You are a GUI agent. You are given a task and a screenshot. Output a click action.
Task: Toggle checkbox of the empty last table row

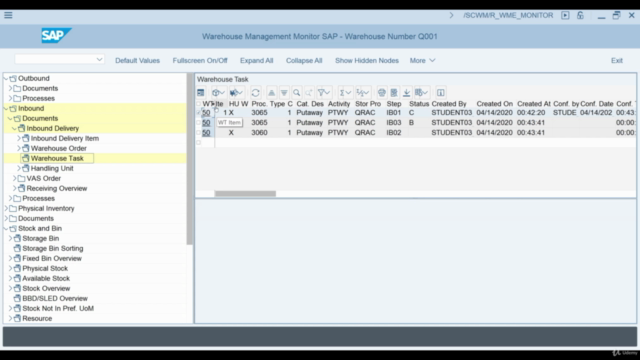pyautogui.click(x=198, y=142)
